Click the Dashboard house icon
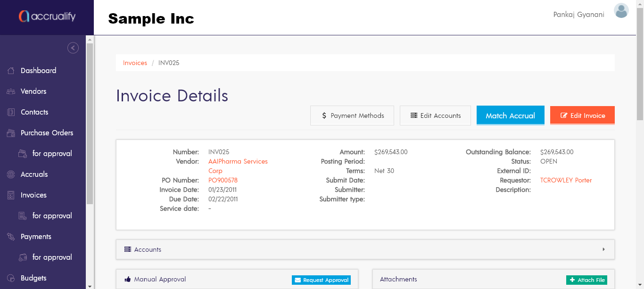644x289 pixels. (11, 71)
